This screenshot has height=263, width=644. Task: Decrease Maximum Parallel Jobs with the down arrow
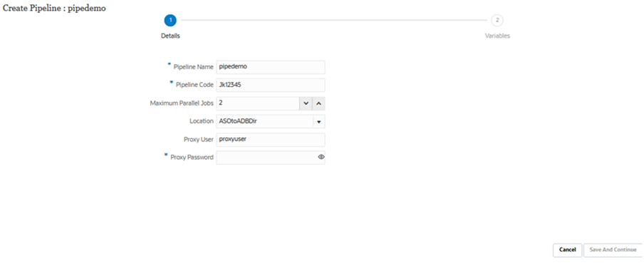point(306,103)
